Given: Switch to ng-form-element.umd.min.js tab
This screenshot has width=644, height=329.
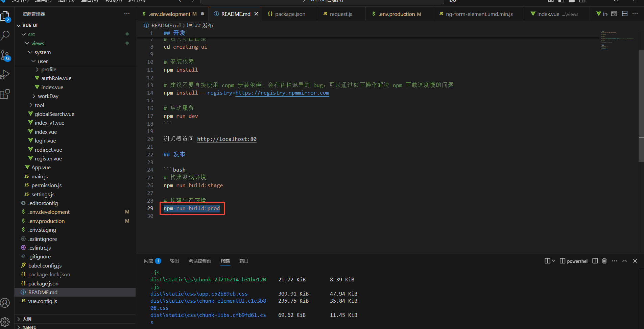Looking at the screenshot, I should (478, 14).
